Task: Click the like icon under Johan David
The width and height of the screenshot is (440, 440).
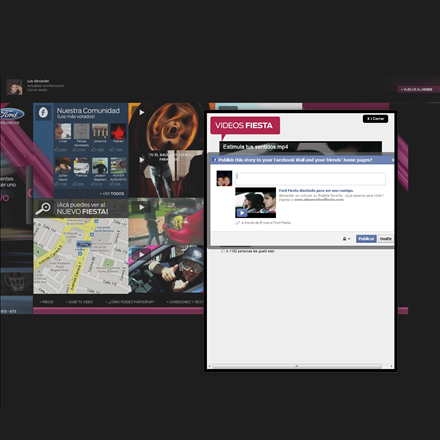Action: 57,184
